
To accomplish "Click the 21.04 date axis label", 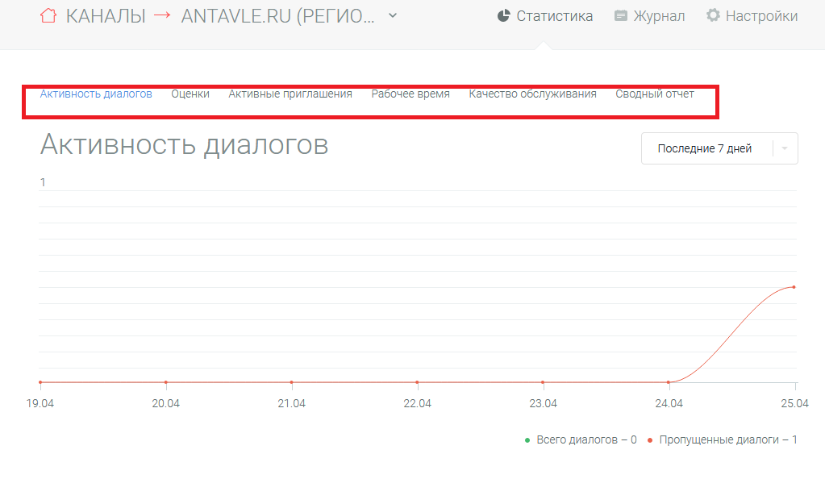I will [x=291, y=403].
